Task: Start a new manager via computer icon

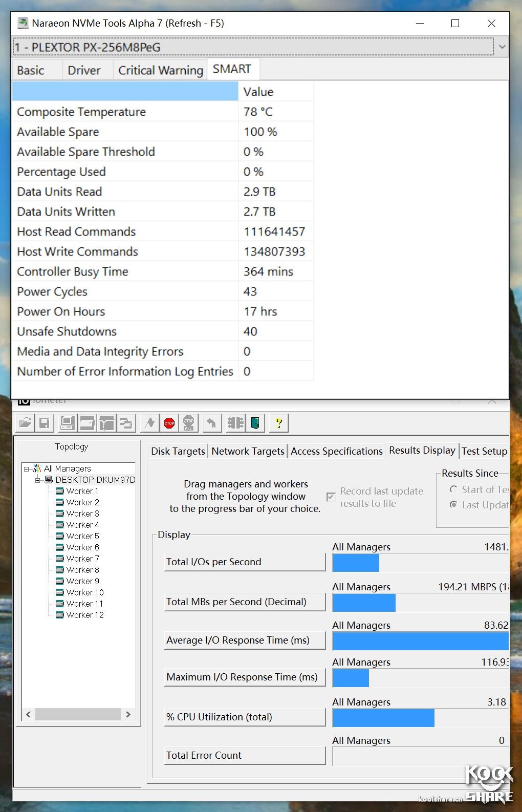Action: (67, 423)
